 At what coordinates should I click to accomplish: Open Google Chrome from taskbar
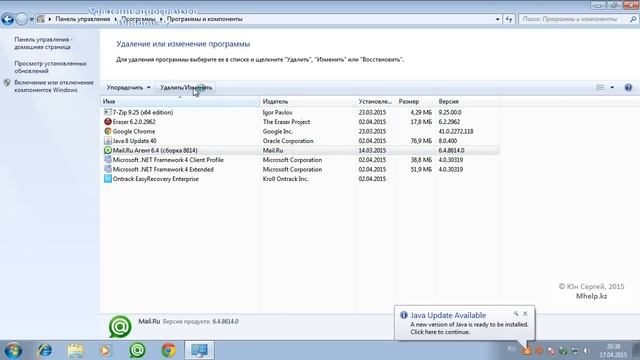point(168,350)
